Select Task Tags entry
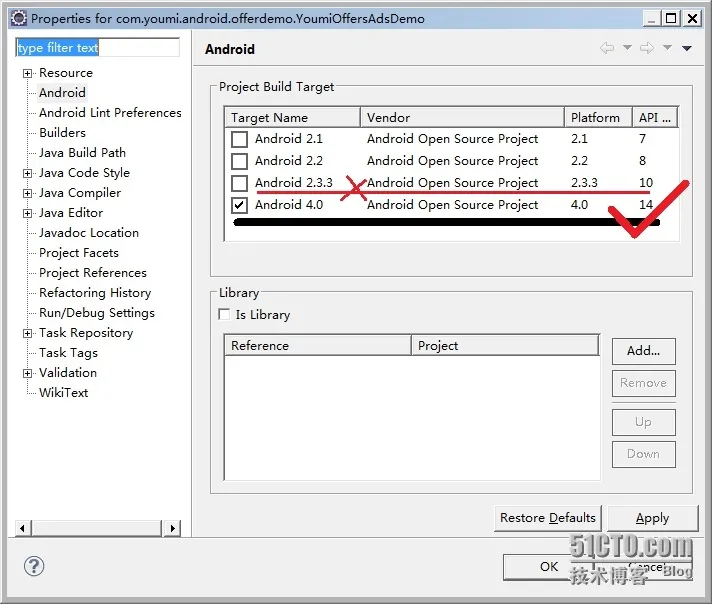This screenshot has width=712, height=604. click(x=69, y=353)
